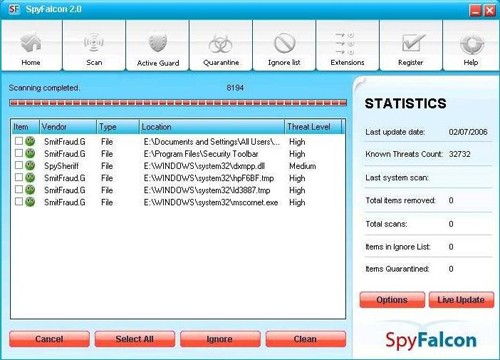Open Options in statistics panel
Image resolution: width=500 pixels, height=360 pixels.
[392, 300]
